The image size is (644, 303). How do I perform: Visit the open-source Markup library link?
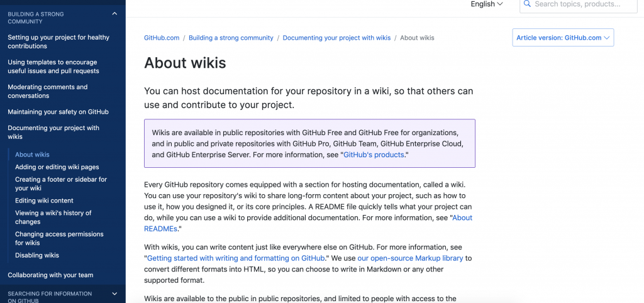[410, 258]
